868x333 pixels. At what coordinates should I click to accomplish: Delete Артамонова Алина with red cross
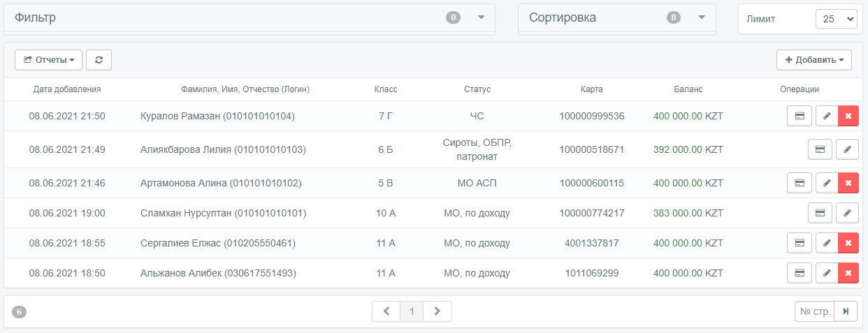tap(848, 183)
